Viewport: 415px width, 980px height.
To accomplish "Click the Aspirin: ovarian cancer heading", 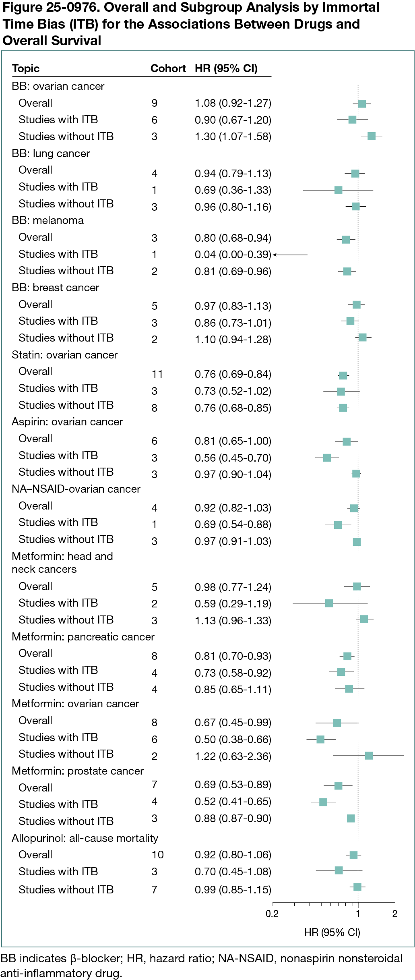I will [67, 422].
